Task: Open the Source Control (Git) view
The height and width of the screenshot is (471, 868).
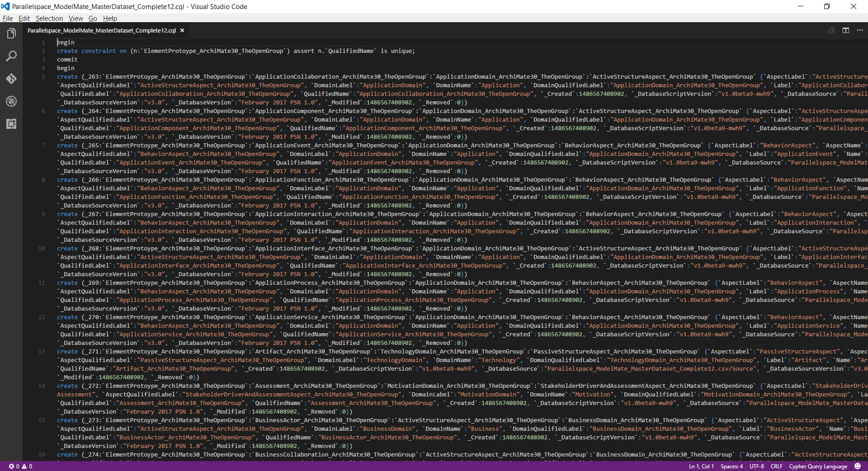Action: [x=11, y=79]
